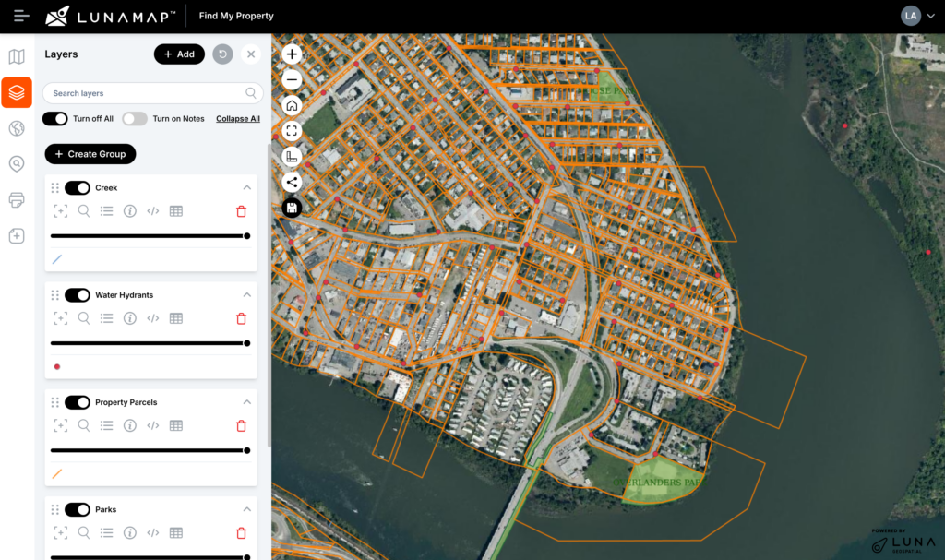Open Property Parcels code view
This screenshot has height=560, width=945.
pyautogui.click(x=153, y=425)
